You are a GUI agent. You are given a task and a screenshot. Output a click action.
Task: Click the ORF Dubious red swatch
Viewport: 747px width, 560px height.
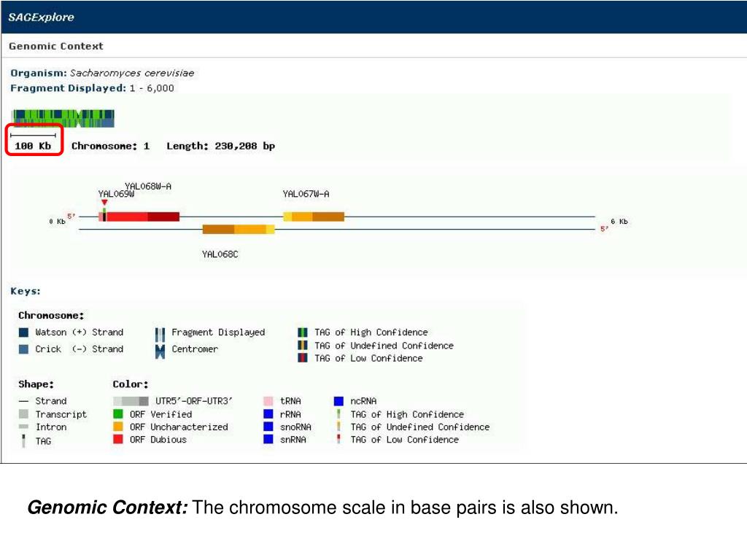118,439
